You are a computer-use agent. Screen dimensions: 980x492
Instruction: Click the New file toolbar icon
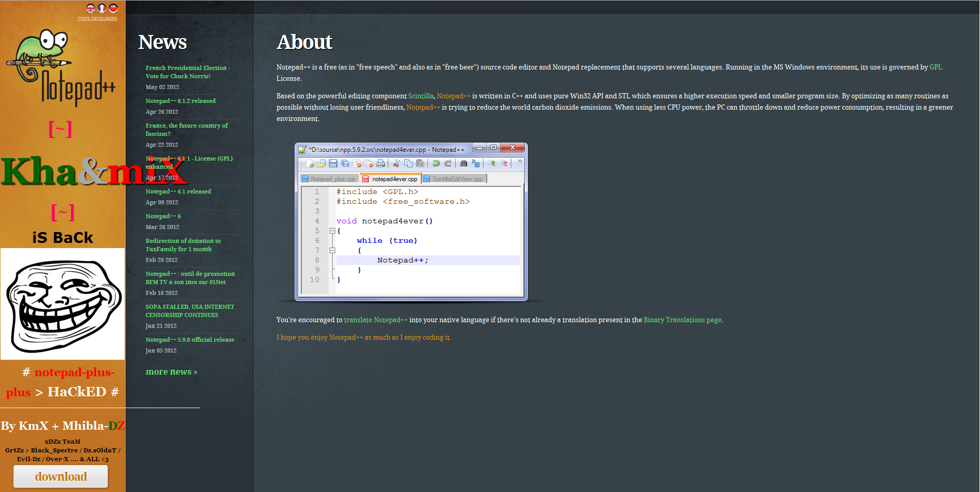tap(310, 163)
